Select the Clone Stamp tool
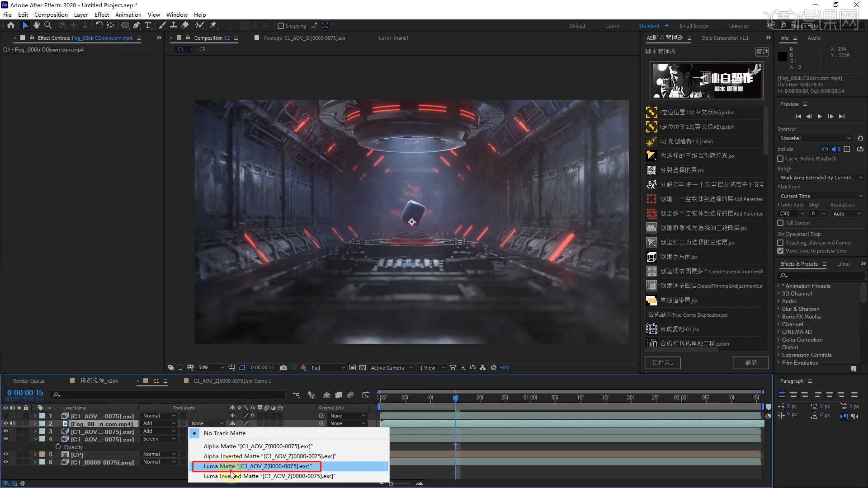The image size is (868, 488). 173,25
